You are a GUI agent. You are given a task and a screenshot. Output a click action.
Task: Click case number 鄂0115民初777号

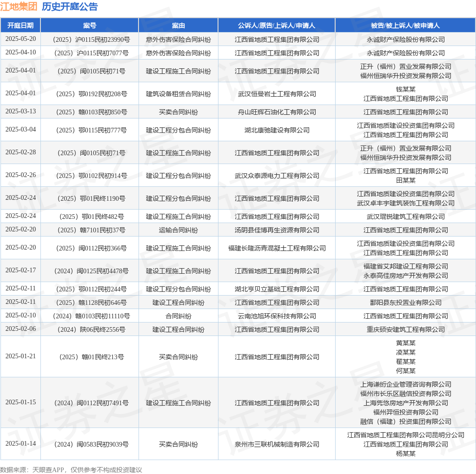coord(92,130)
